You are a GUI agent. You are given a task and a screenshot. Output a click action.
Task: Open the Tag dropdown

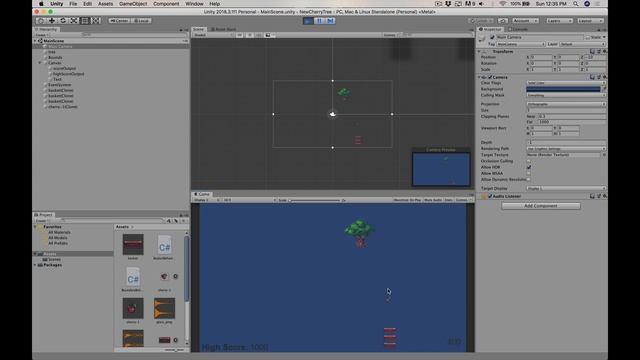point(521,44)
